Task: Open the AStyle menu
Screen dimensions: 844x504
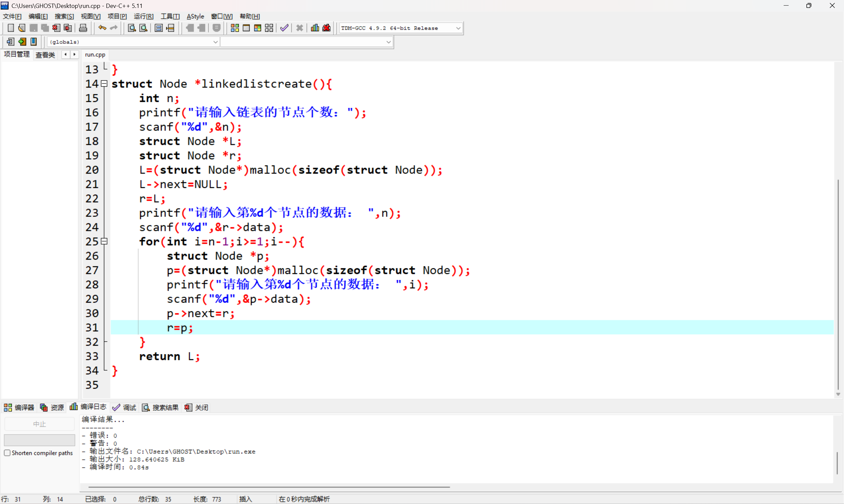Action: [x=195, y=16]
